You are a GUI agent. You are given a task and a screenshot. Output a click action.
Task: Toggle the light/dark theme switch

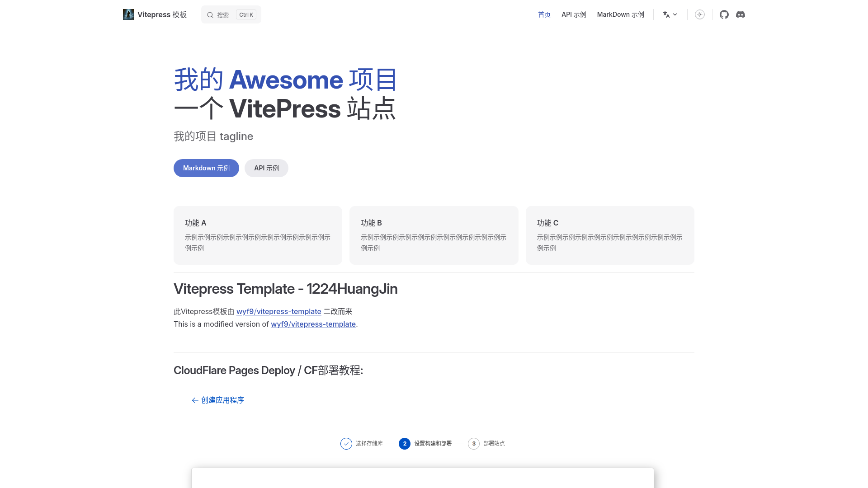click(700, 14)
